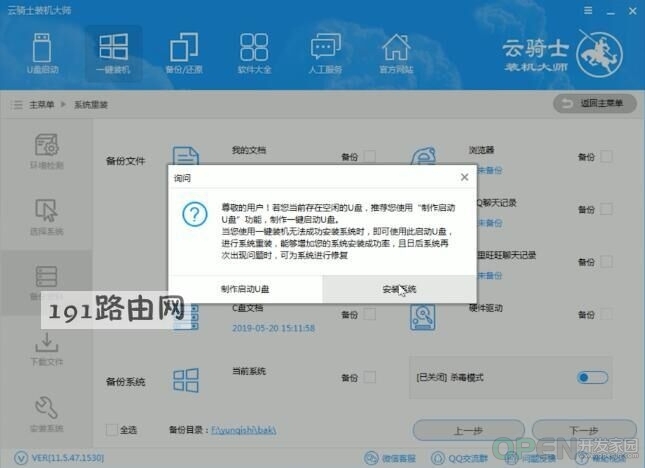Close the 询问 dialog

[464, 177]
